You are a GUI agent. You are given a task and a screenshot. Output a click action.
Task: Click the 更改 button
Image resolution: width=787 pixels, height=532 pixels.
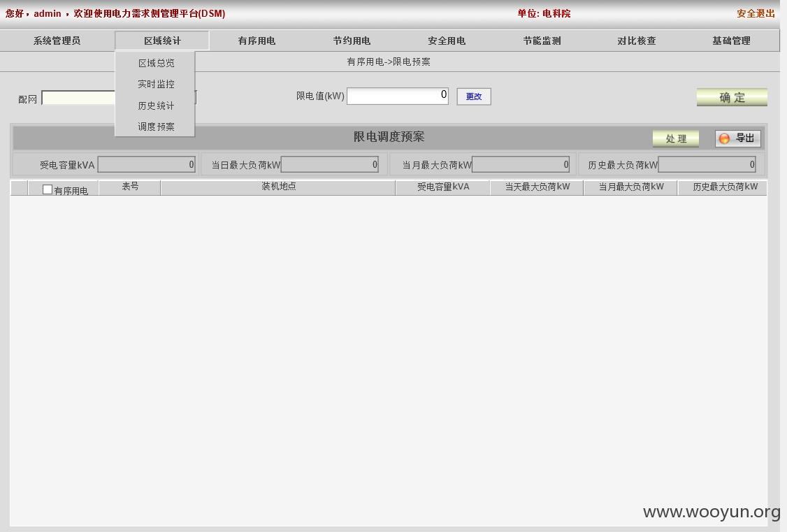(x=474, y=96)
